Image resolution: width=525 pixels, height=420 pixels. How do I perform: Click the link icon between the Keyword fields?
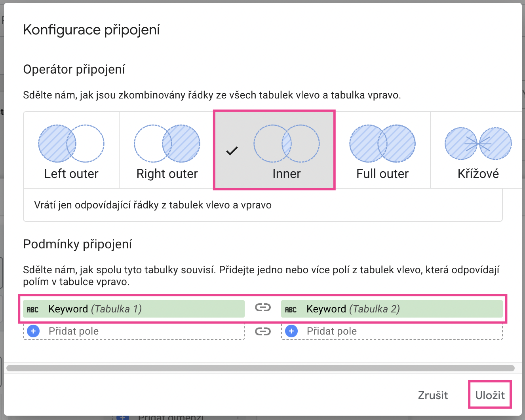(x=263, y=307)
